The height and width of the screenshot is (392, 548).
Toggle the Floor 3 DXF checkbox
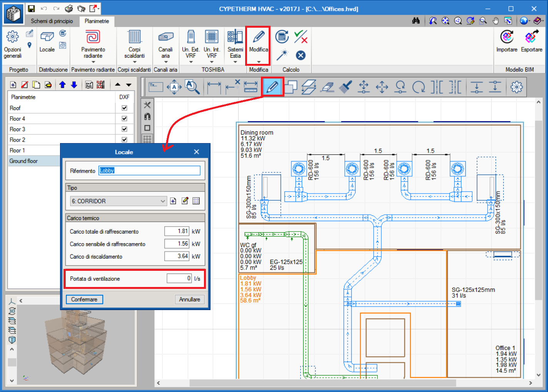click(124, 129)
